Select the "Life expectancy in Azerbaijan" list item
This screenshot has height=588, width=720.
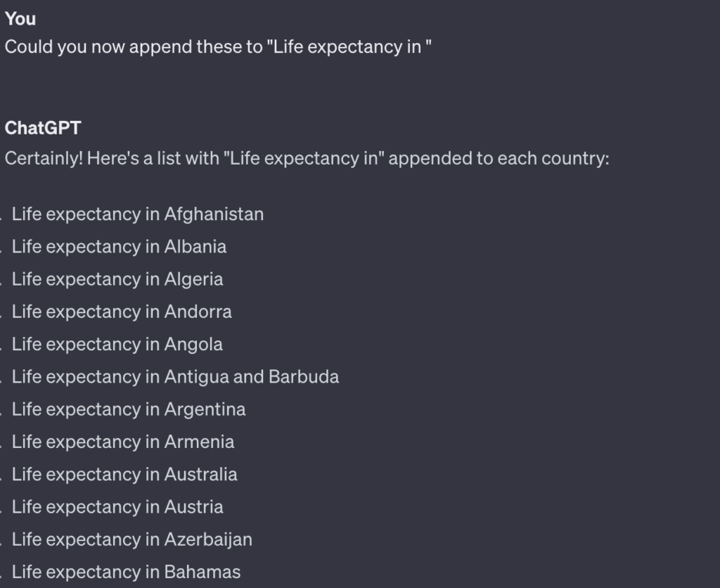131,539
